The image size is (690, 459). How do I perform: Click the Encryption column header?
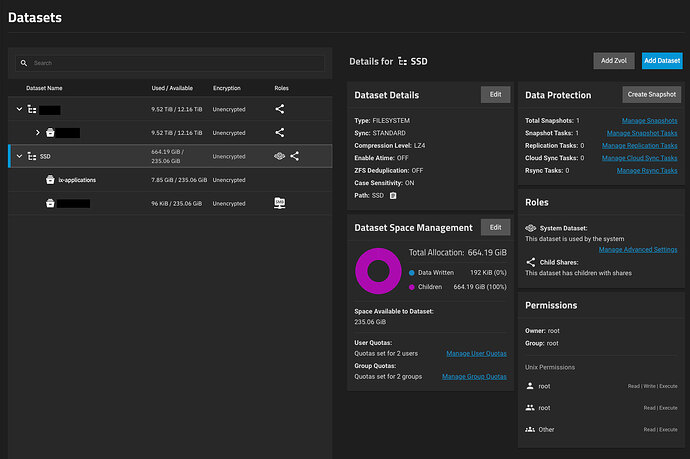[227, 88]
